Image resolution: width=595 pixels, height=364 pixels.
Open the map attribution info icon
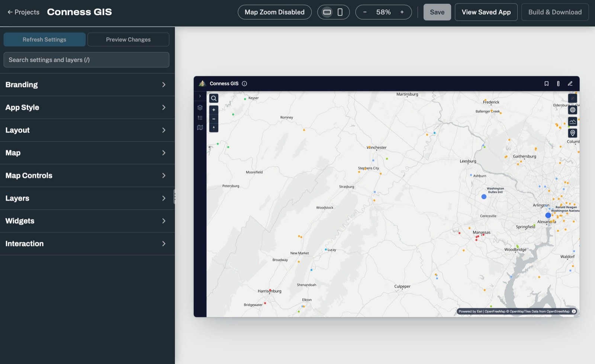click(574, 312)
